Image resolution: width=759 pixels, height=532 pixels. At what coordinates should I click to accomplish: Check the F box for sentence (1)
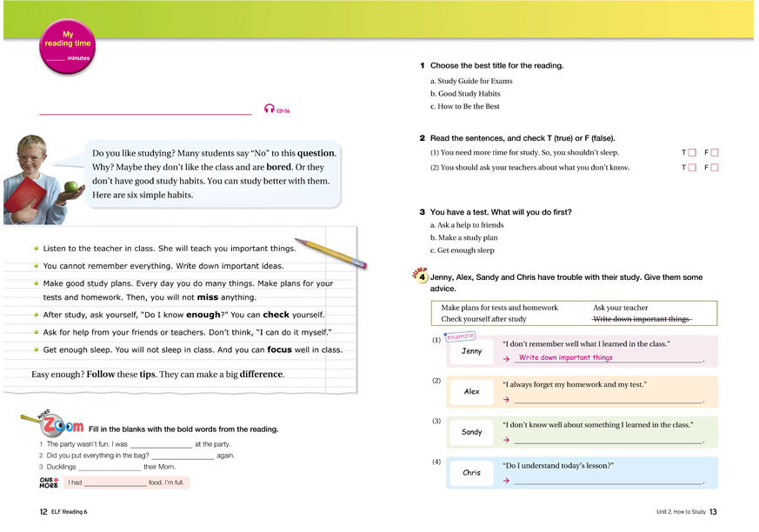coord(715,153)
